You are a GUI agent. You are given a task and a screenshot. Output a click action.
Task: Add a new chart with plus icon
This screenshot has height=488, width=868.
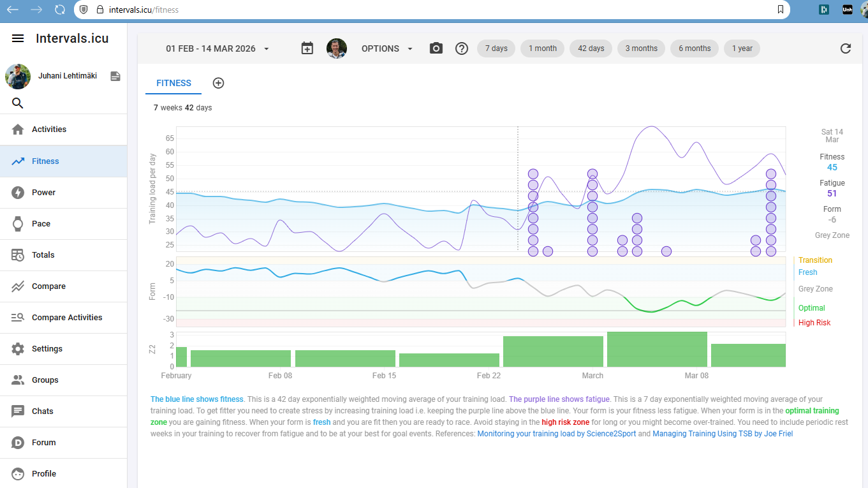point(218,83)
